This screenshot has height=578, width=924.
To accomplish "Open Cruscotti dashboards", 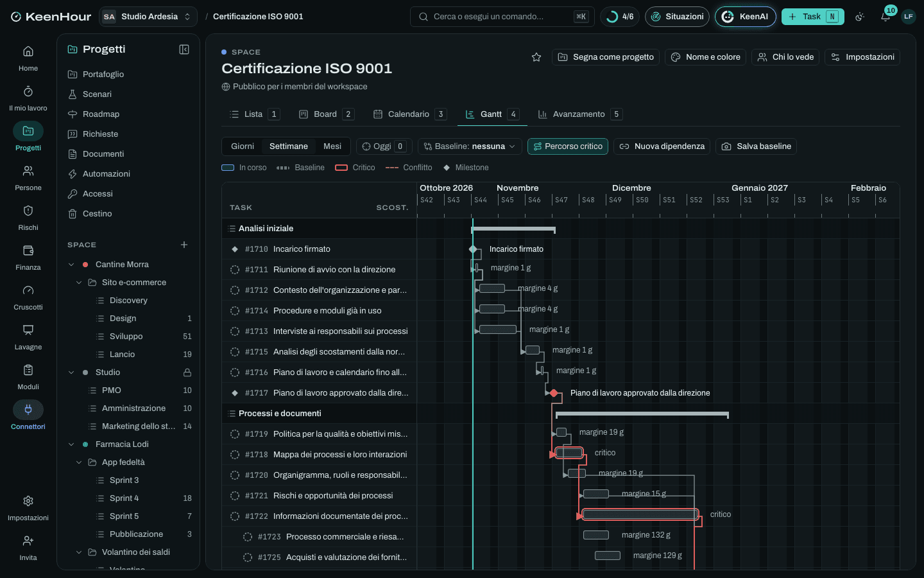I will pos(28,297).
